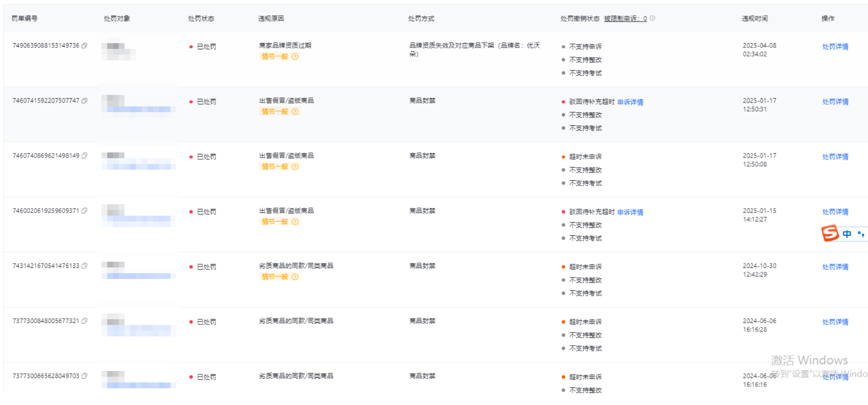Open 处罚详情 for ticket 7490639088153149736
The width and height of the screenshot is (868, 405).
835,46
